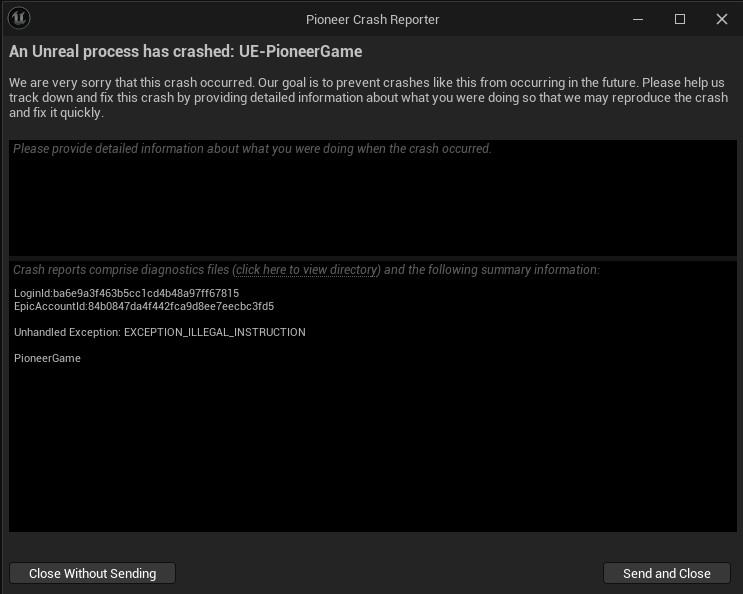The image size is (743, 594).
Task: Click the Unreal Engine logo in title bar
Action: 18,19
